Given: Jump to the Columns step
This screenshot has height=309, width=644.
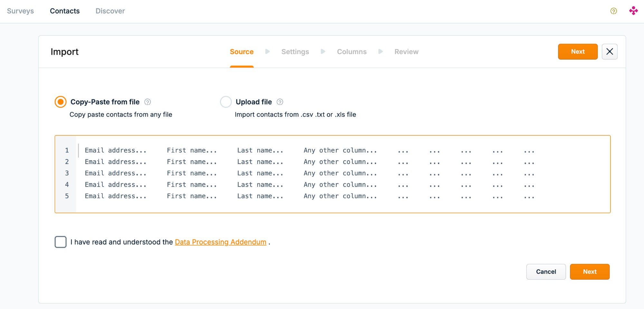Looking at the screenshot, I should 352,52.
